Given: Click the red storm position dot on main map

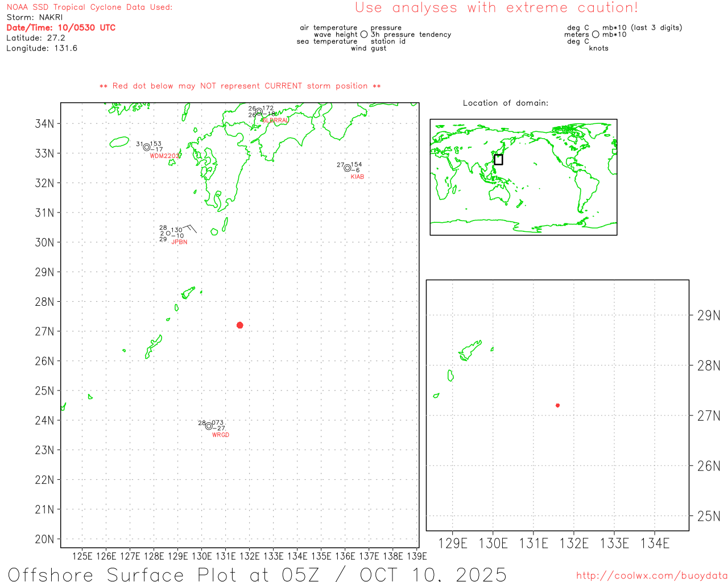Looking at the screenshot, I should [x=239, y=325].
